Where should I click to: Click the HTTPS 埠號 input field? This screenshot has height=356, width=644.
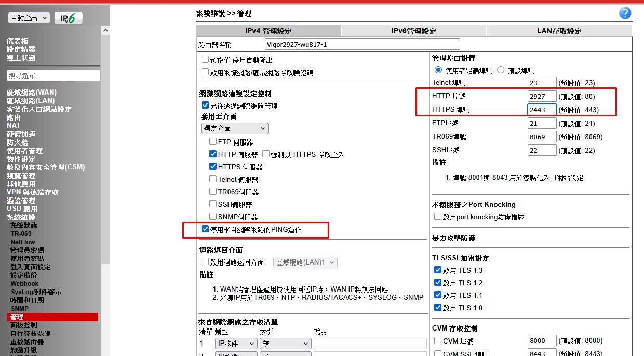[542, 110]
